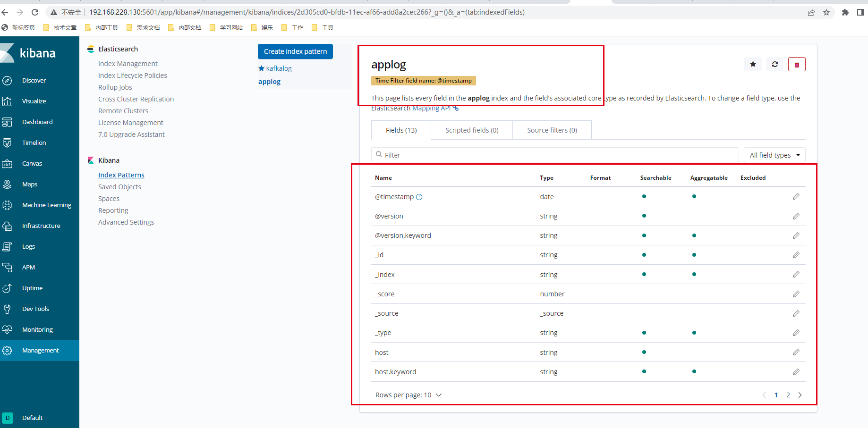Edit the host.keyword field
This screenshot has width=868, height=428.
point(796,371)
